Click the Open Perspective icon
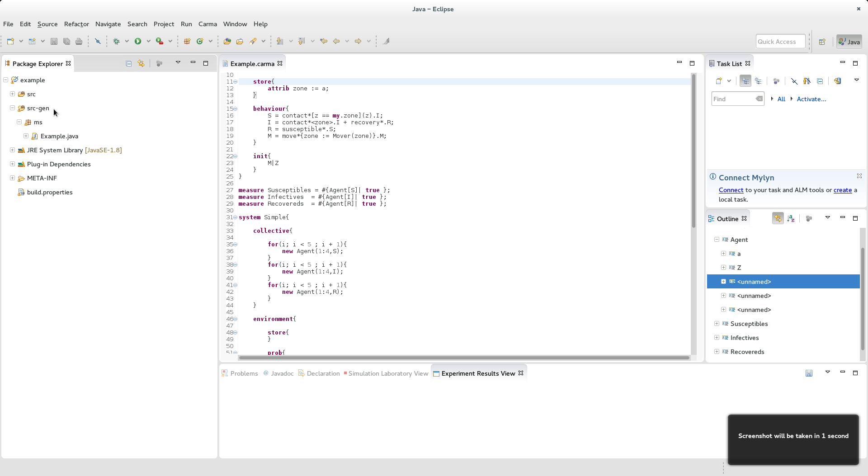Screen dimensions: 868x476 pos(822,42)
